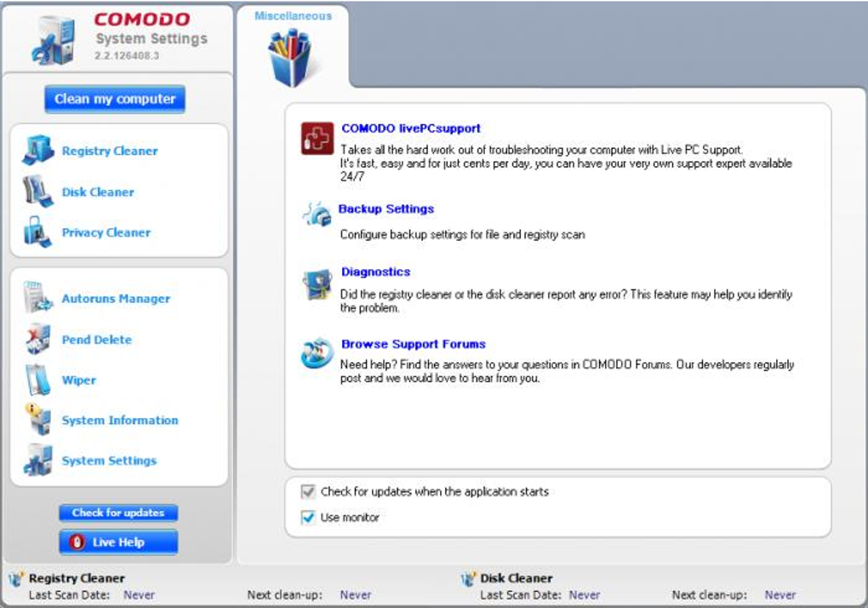Open the Registry Cleaner tool
This screenshot has width=868, height=608.
click(x=109, y=151)
